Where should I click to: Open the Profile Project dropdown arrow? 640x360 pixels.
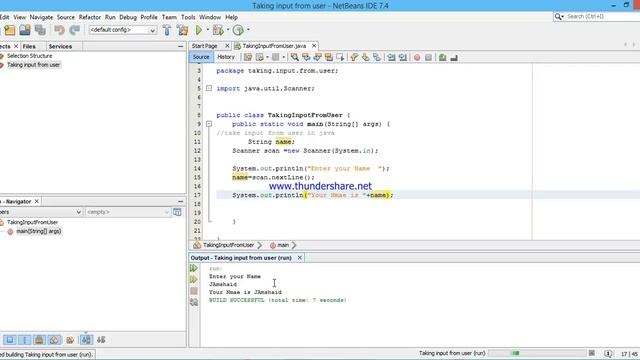[248, 30]
